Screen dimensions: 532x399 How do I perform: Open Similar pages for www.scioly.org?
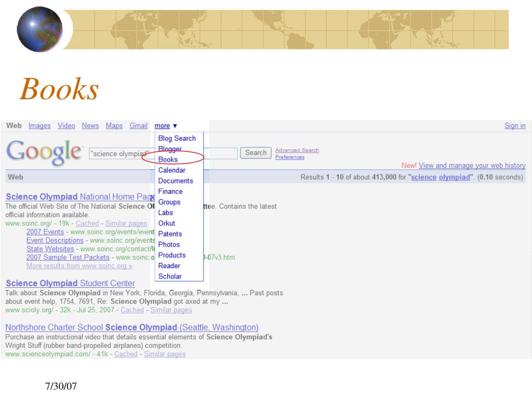171,310
